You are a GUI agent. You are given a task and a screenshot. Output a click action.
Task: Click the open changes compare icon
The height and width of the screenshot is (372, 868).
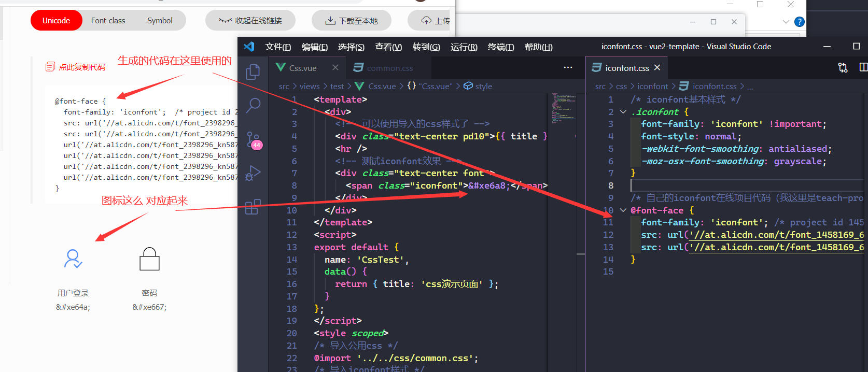(x=843, y=67)
